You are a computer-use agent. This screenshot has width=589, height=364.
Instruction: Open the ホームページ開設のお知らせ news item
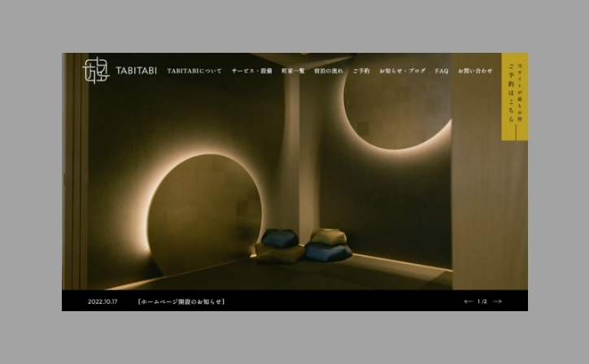pyautogui.click(x=181, y=301)
